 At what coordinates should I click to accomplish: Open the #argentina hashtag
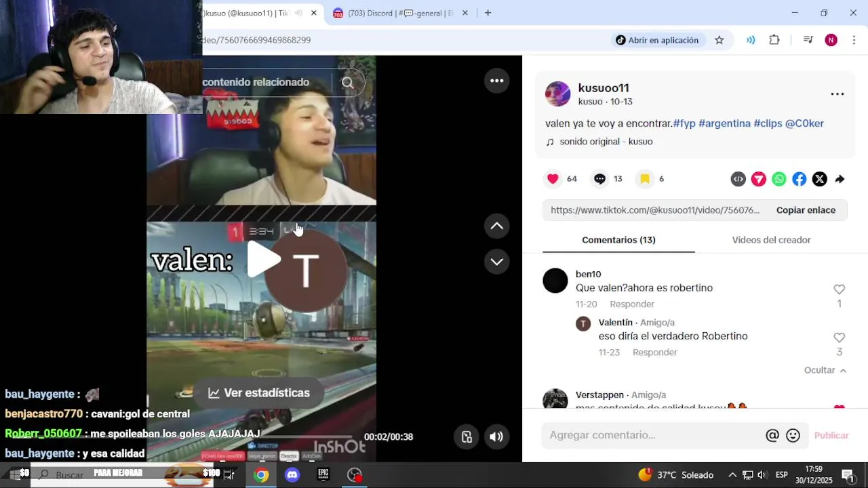click(724, 123)
